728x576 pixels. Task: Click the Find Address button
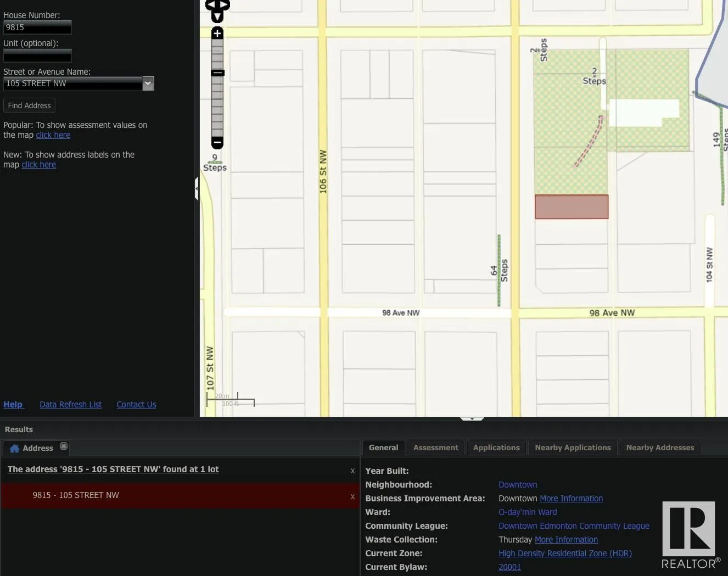click(x=29, y=105)
